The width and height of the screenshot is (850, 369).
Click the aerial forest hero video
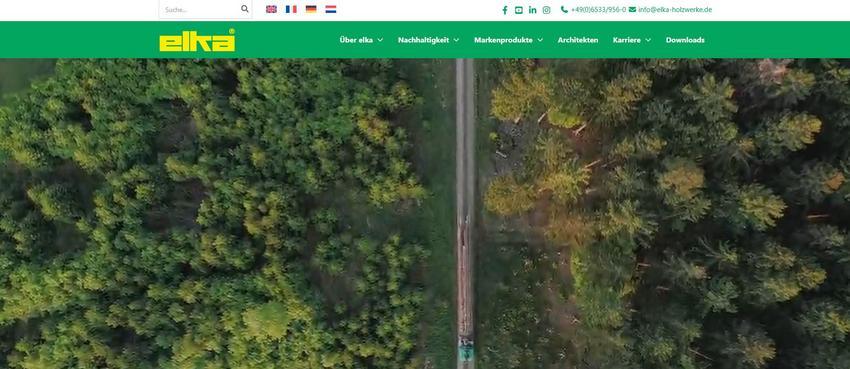click(x=425, y=213)
